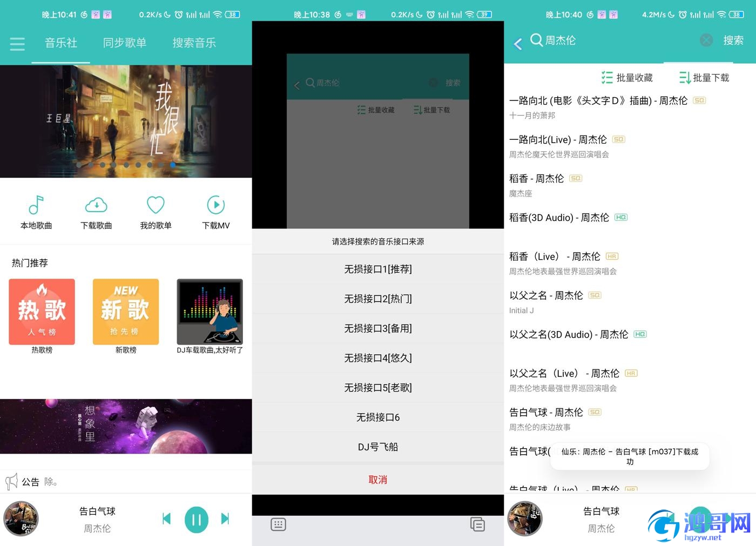Open 我的歌单 heart icon
Screen dimensions: 756x546
(156, 205)
